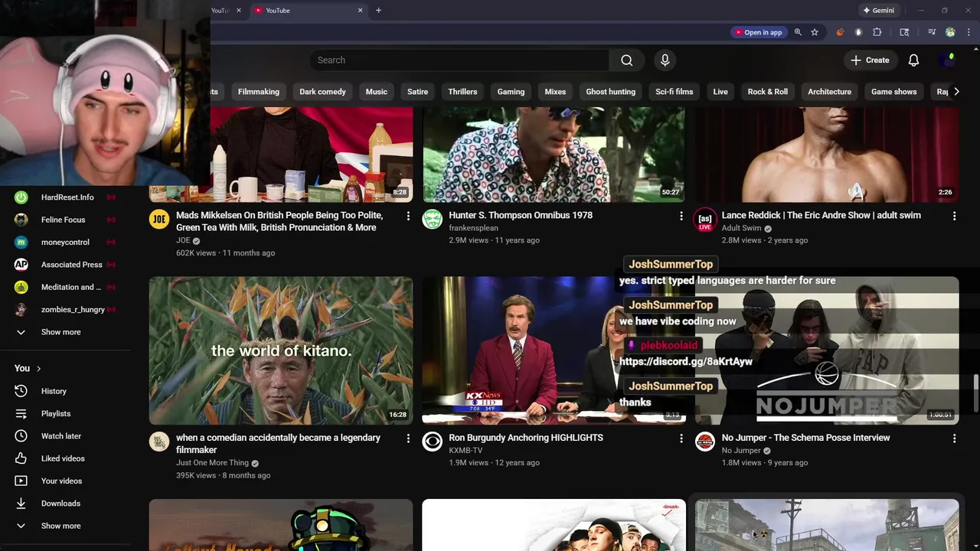Bookmark this page with star icon
Viewport: 980px width, 551px height.
pyautogui.click(x=815, y=32)
